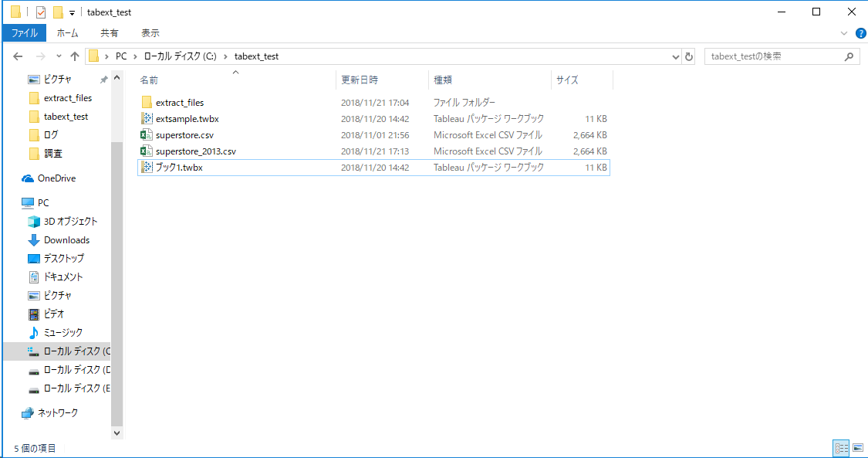This screenshot has width=868, height=458.
Task: Click the navigation pane scrollbar down arrow
Action: click(117, 433)
